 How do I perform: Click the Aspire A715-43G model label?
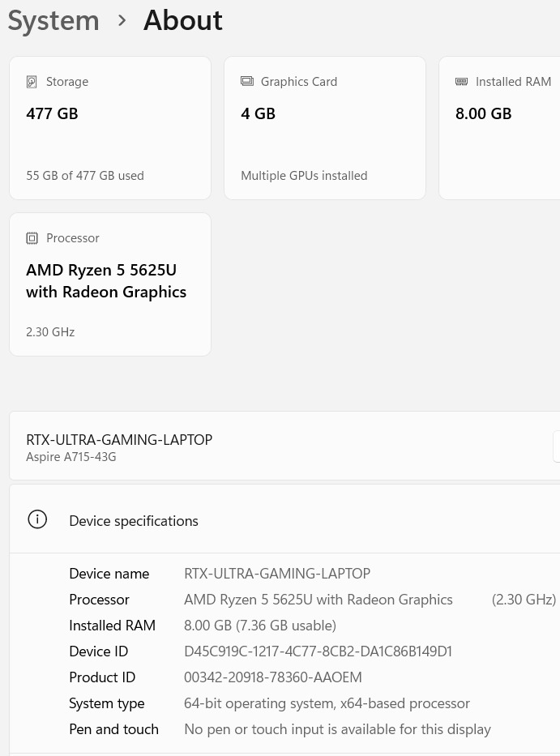click(x=71, y=457)
